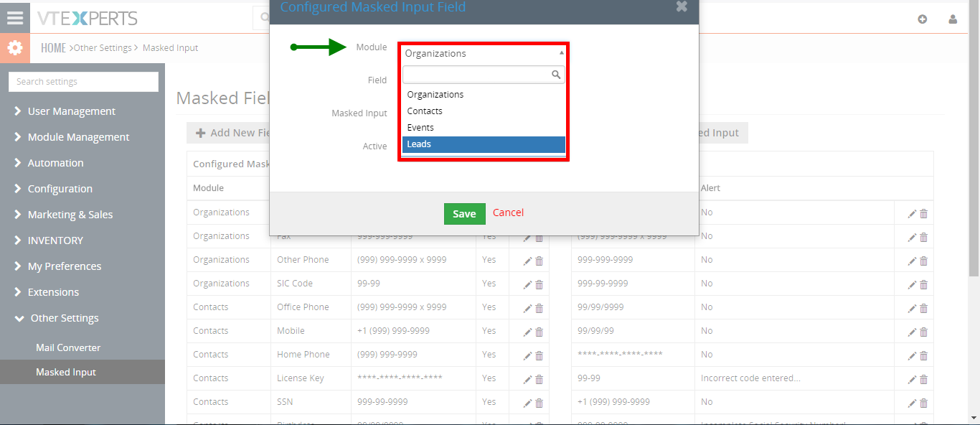Edit the SIC Code masked field
980x425 pixels.
tap(527, 285)
